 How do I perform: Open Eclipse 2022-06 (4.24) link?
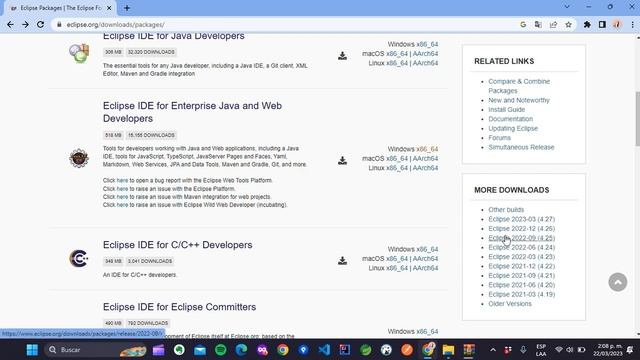click(x=522, y=247)
